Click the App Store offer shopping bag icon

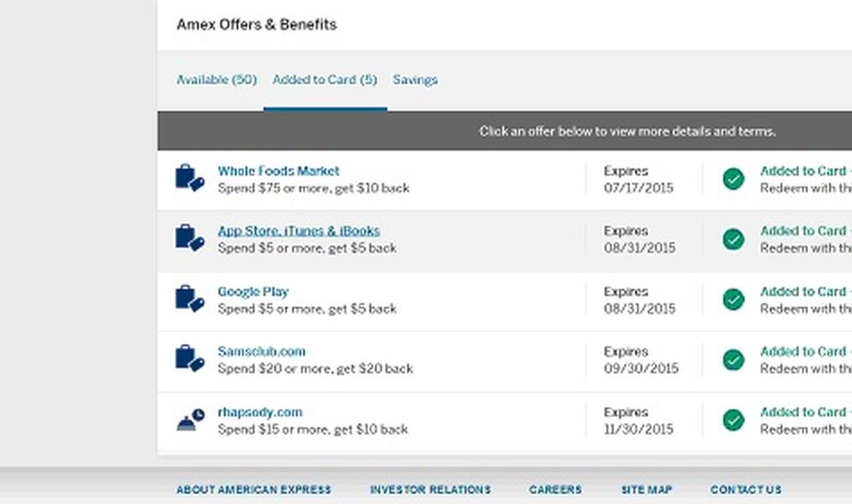point(189,238)
